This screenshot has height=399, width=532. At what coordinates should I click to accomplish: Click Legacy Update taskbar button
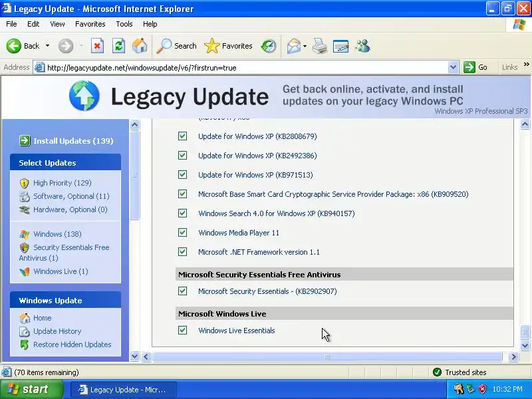pos(124,390)
